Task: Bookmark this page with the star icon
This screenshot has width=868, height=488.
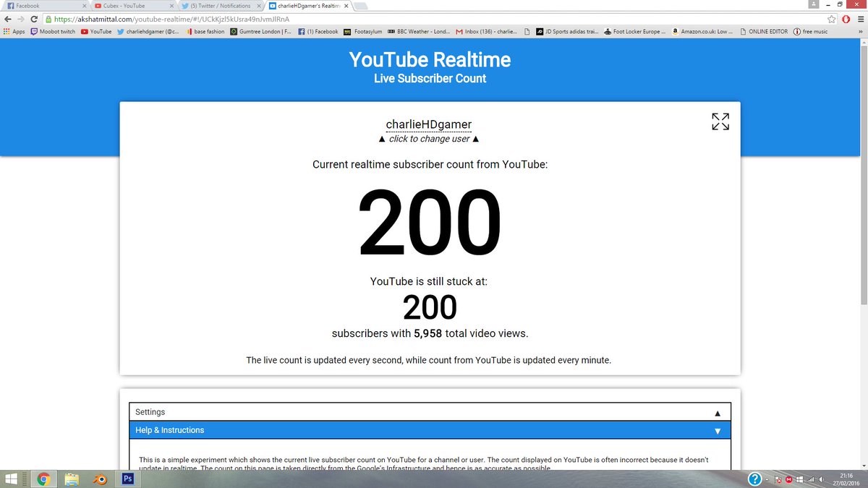Action: 833,20
